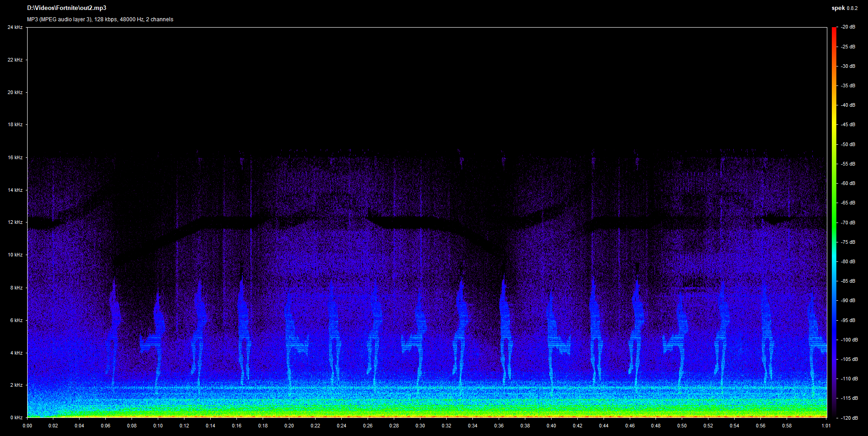Click the 12 kHz frequency axis label
This screenshot has height=436, width=868.
click(x=15, y=223)
